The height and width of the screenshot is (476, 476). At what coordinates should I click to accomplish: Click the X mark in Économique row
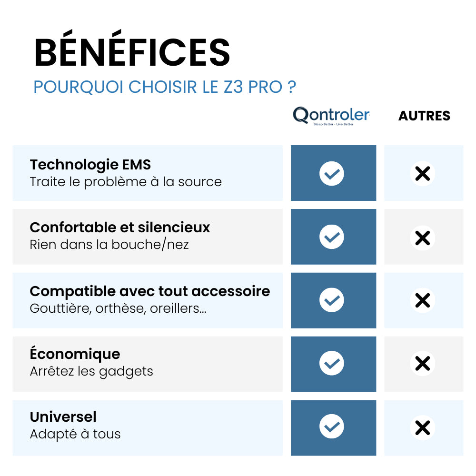[423, 364]
